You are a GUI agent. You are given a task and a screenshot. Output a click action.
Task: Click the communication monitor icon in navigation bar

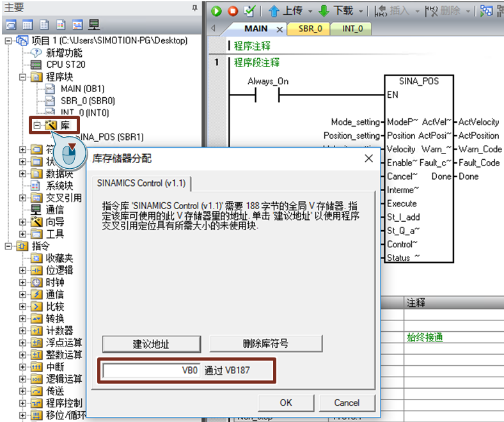[94, 25]
